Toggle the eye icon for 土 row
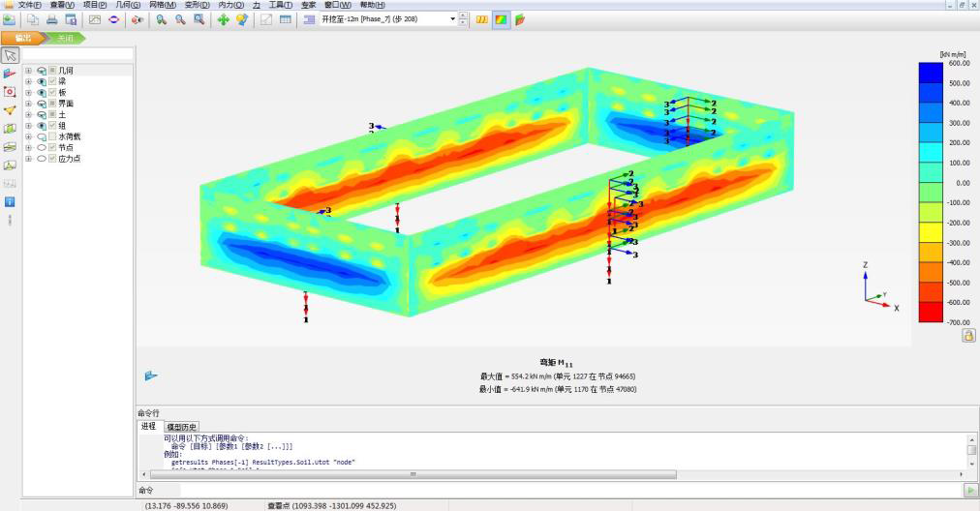The width and height of the screenshot is (980, 511). (x=42, y=115)
